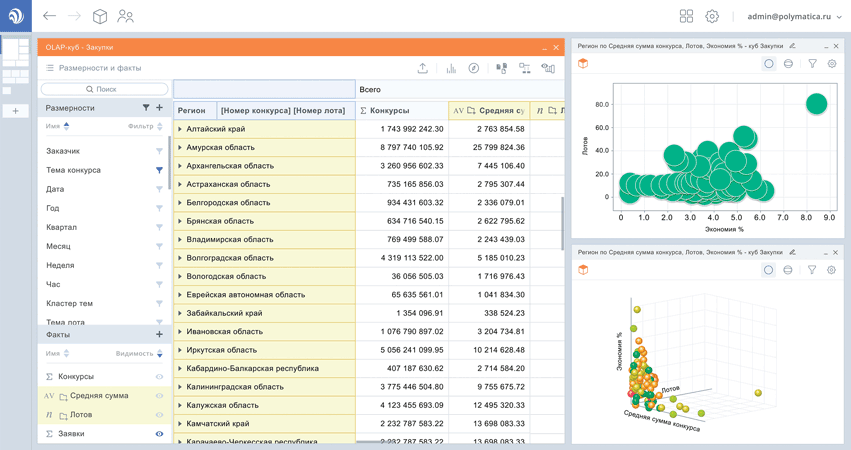851x450 pixels.
Task: Go back with the left arrow
Action: coord(49,16)
